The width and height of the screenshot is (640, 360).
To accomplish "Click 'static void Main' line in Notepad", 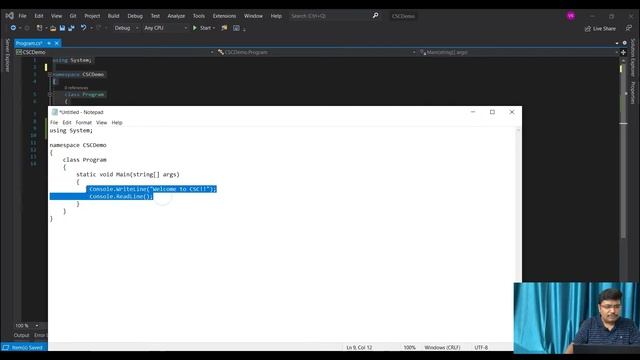I will 127,174.
